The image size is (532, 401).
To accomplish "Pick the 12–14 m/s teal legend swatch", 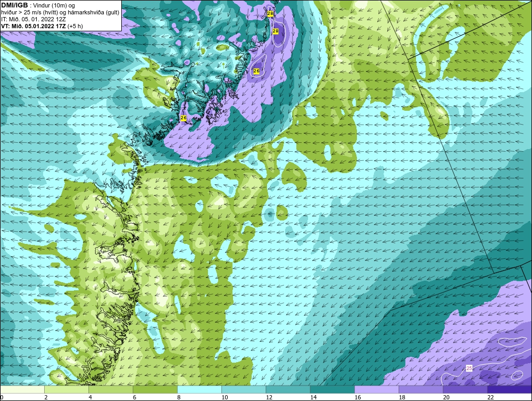I will (x=288, y=390).
